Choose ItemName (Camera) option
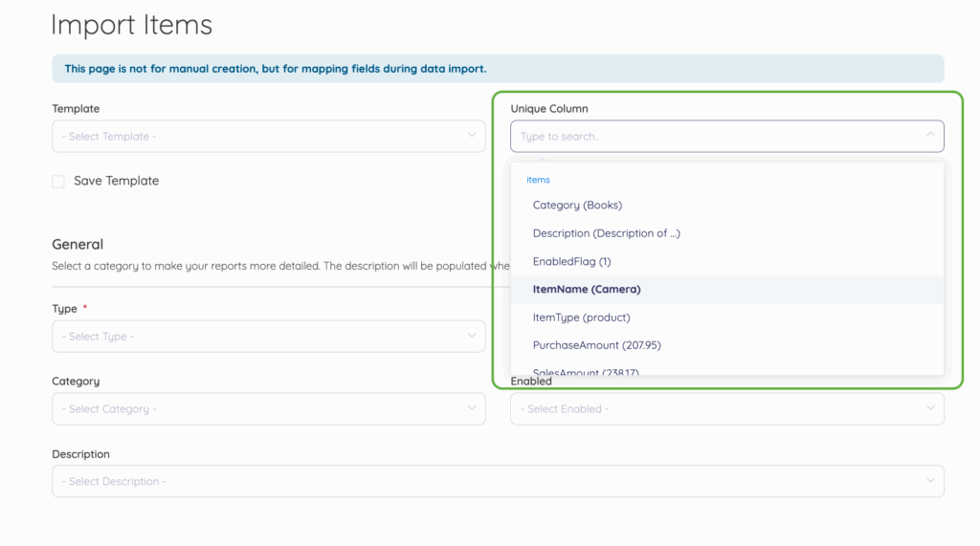Screen dimensions: 980x546 pos(587,289)
